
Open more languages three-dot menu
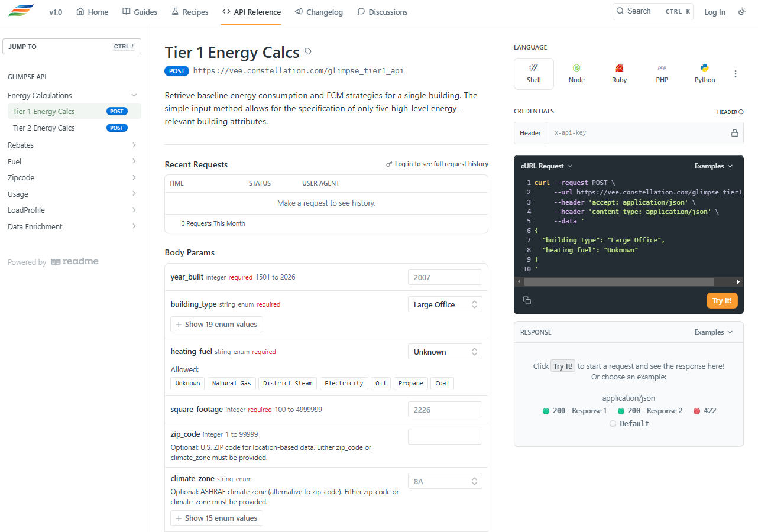click(x=736, y=74)
